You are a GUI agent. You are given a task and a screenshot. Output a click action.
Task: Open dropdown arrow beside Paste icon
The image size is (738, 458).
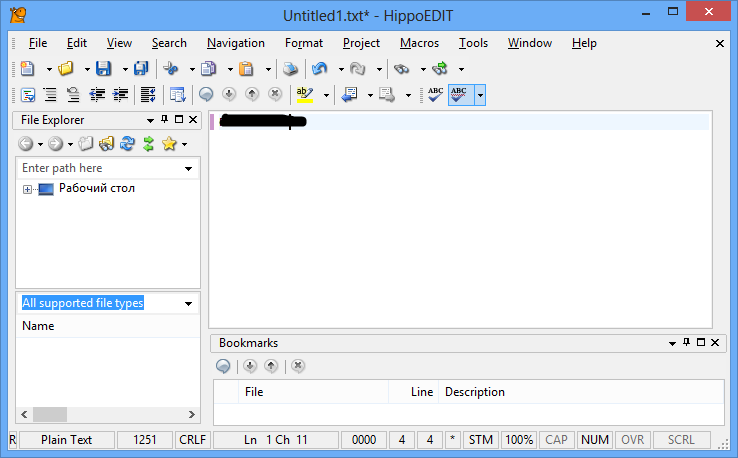(x=268, y=69)
